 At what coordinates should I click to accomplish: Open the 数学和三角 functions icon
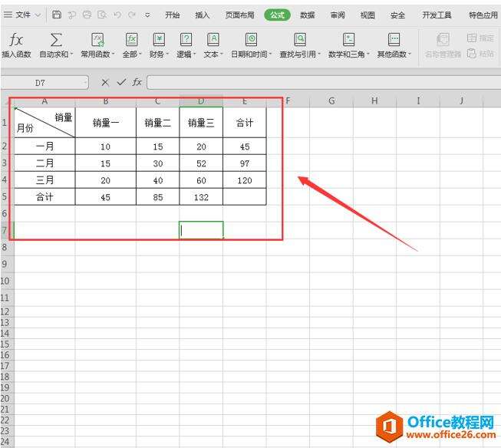tap(348, 40)
